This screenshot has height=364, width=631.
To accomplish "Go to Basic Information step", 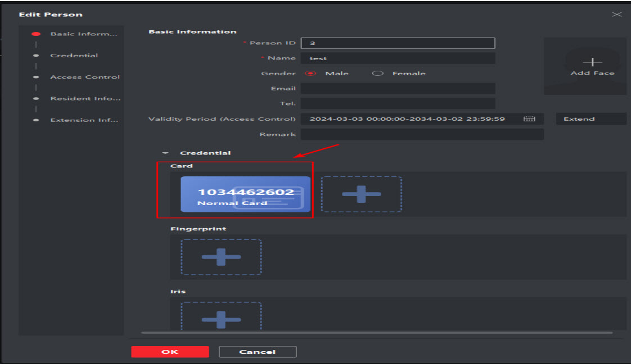I will pos(84,34).
